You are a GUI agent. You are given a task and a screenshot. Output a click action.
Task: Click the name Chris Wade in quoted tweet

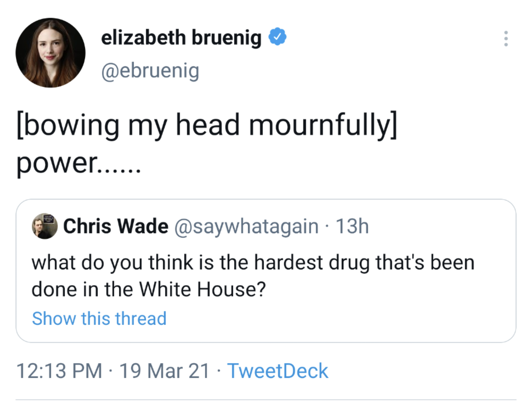pos(116,226)
